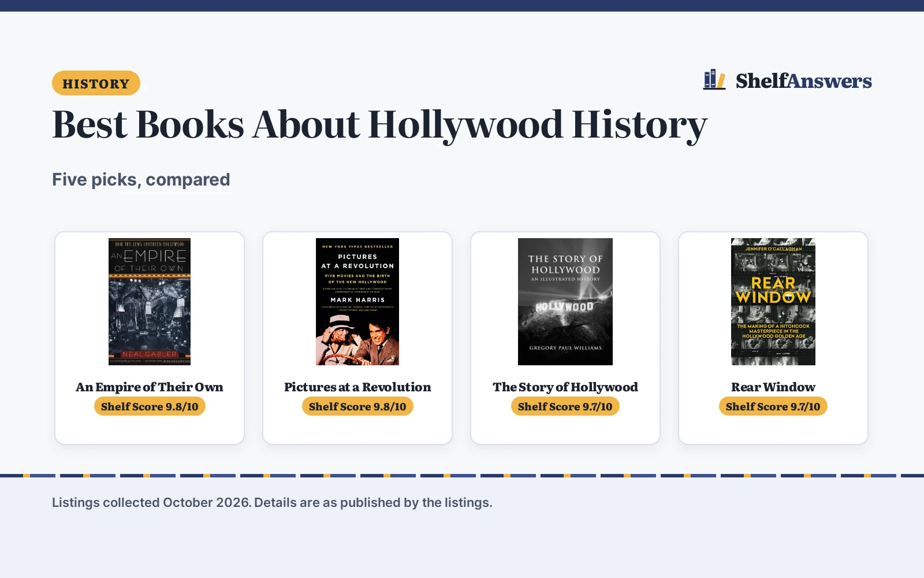The image size is (924, 578).
Task: Click the ShelfAnswers brand name
Action: [804, 81]
